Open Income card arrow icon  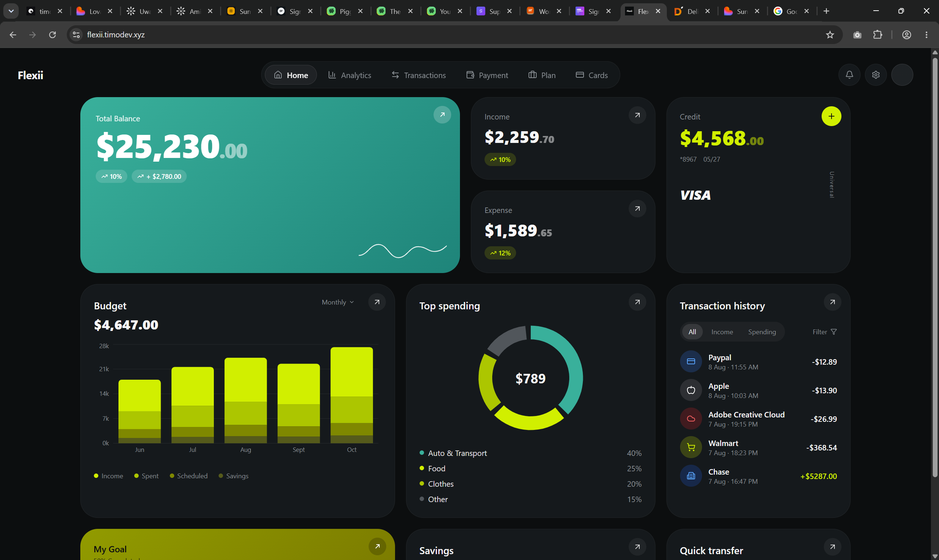pos(637,115)
